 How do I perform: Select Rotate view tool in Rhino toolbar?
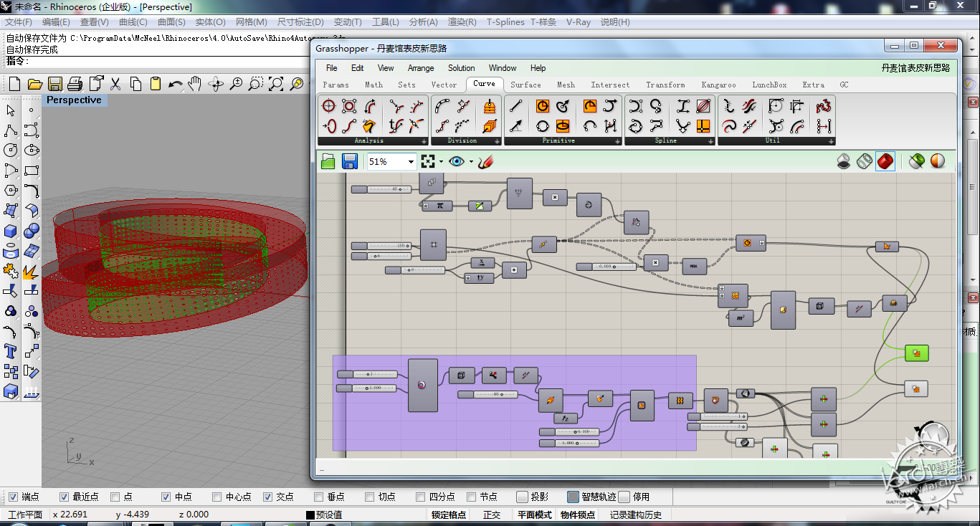click(x=216, y=84)
